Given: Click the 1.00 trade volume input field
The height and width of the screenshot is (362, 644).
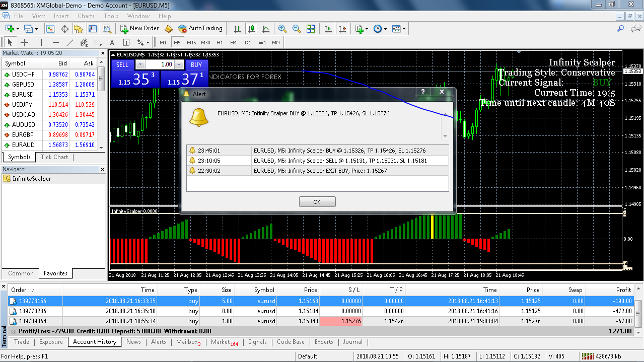Looking at the screenshot, I should pos(161,64).
